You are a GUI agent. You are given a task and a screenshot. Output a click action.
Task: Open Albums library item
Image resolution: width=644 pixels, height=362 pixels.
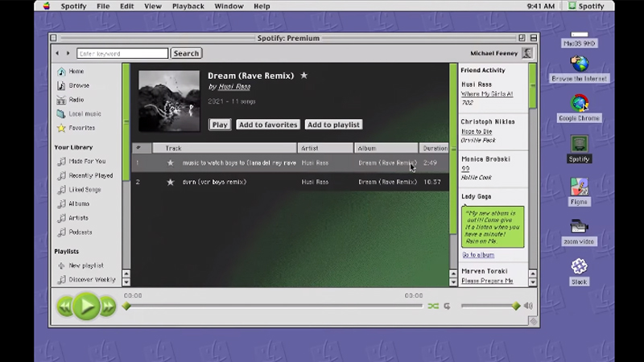click(x=73, y=204)
